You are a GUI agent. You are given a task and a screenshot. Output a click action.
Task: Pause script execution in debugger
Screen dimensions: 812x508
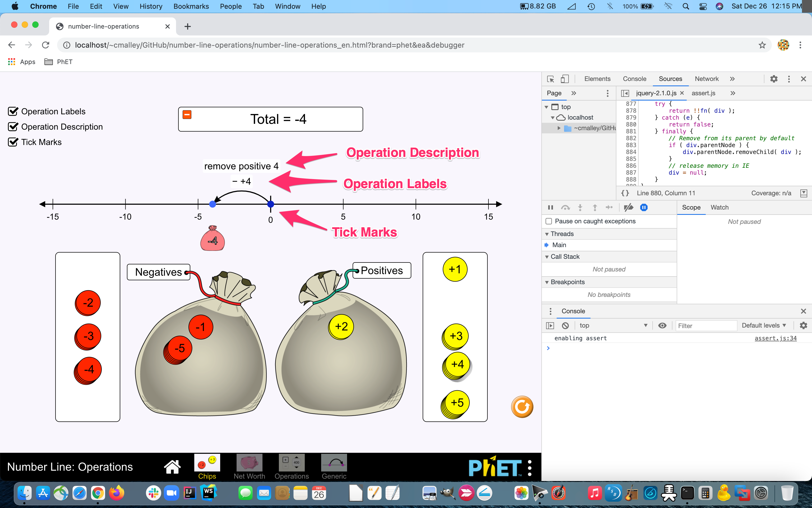551,208
